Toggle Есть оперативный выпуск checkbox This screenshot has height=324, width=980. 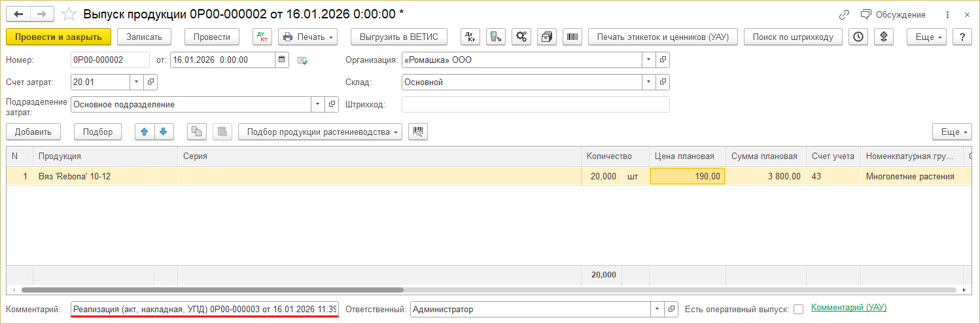coord(798,310)
